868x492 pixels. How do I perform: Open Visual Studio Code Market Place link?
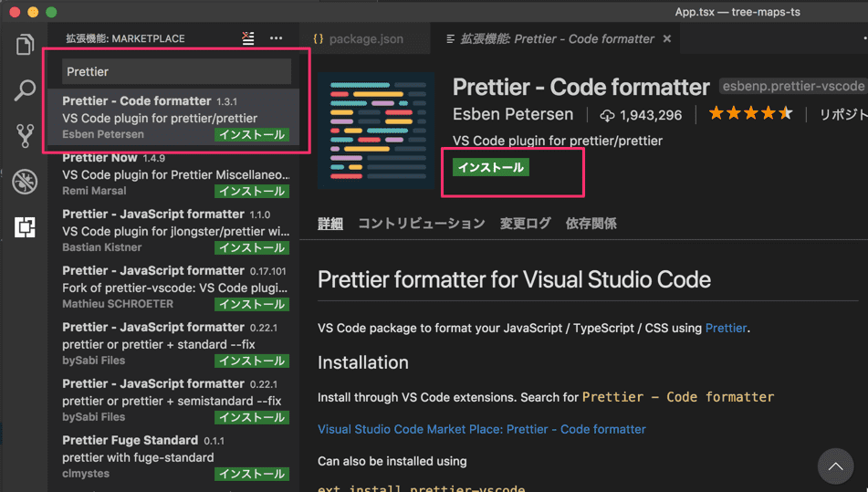[482, 429]
